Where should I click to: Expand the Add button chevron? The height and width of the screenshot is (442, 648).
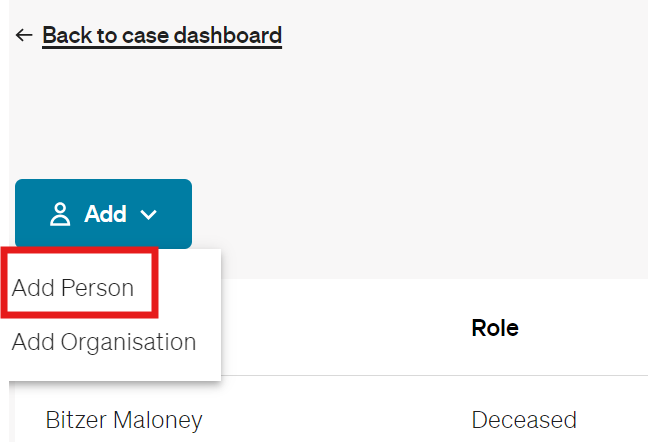point(149,214)
